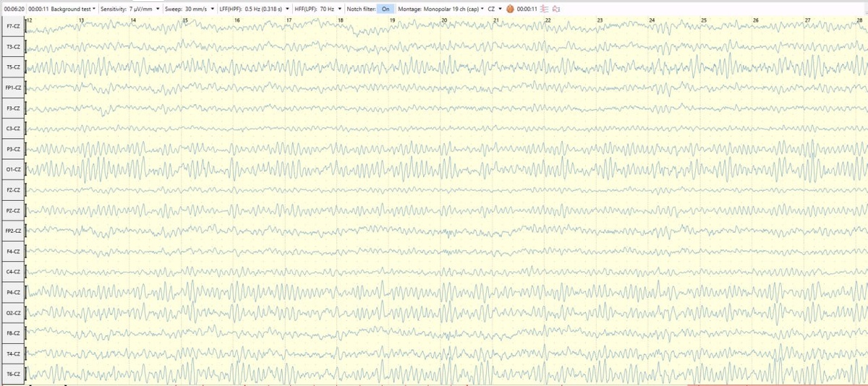Select the T4-CZ channel label
This screenshot has width=868, height=386.
[x=13, y=353]
